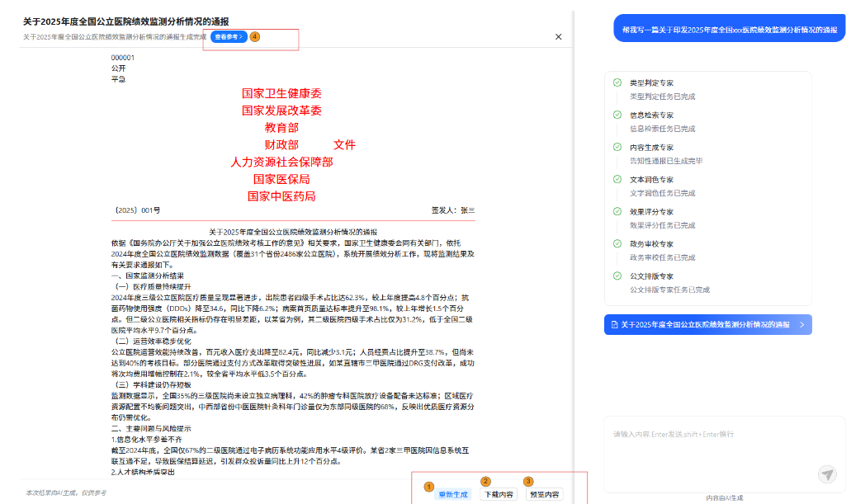Viewport: 851px width, 504px height.
Task: Click the 内容生成专家 completed check icon
Action: 617,147
